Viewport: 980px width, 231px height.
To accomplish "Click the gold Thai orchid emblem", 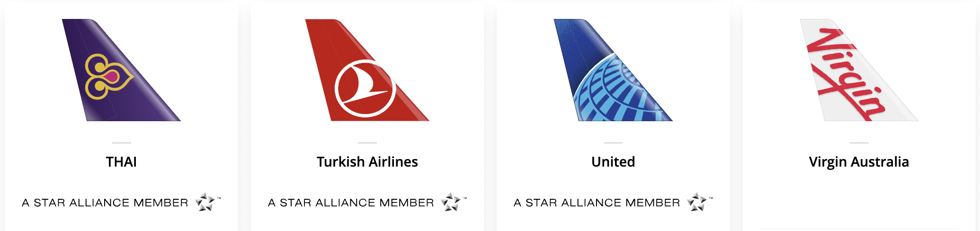I will [x=108, y=77].
